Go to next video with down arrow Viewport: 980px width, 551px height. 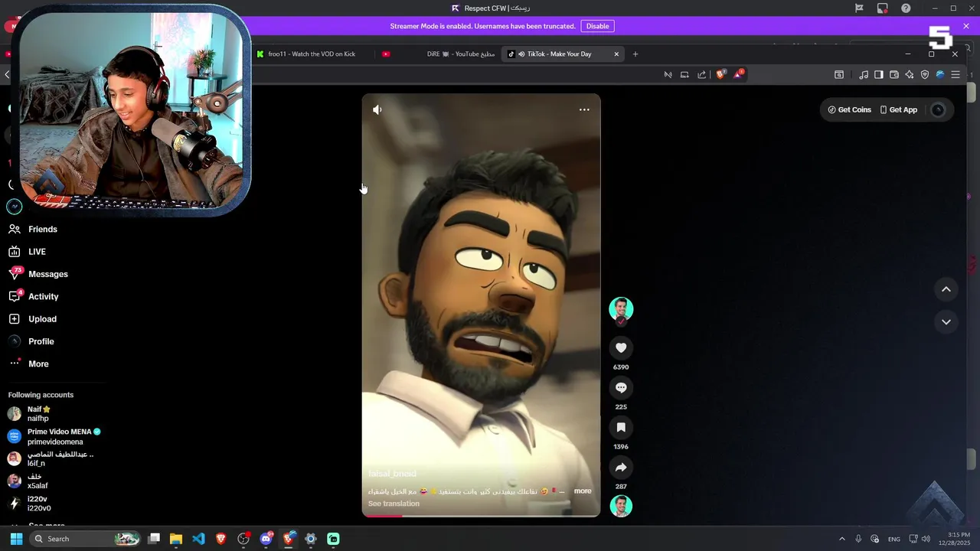tap(946, 322)
